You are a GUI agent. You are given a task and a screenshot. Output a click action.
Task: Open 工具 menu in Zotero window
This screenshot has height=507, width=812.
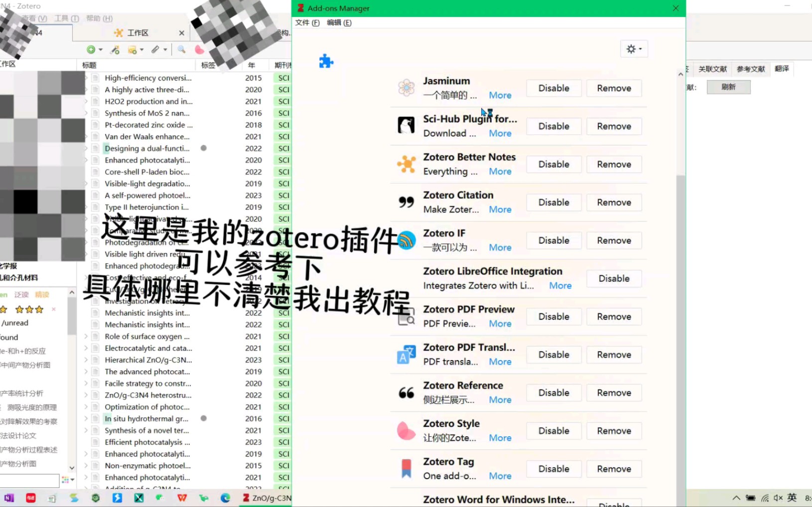(67, 18)
